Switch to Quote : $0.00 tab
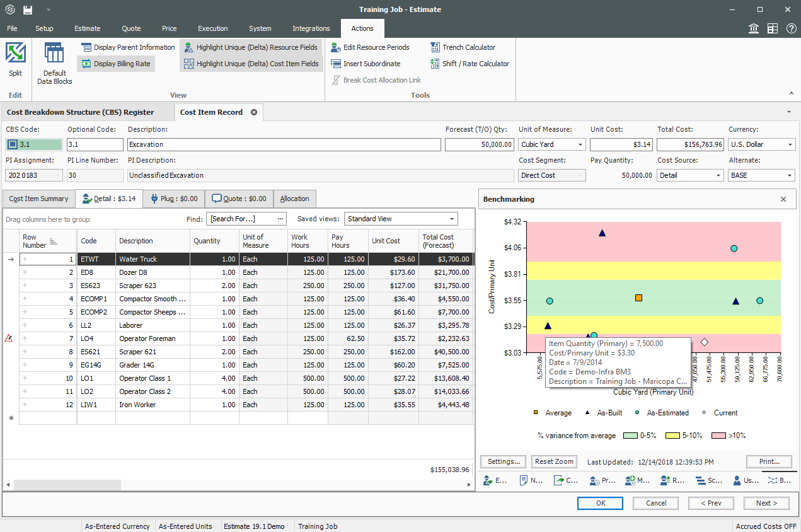801x532 pixels. [x=239, y=199]
